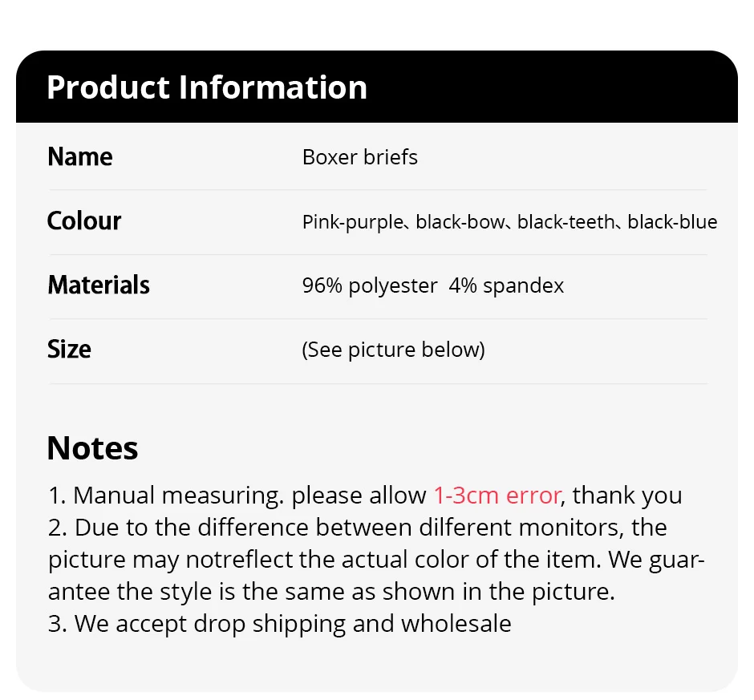754x700 pixels.
Task: Select the black-teeth colour option text
Action: (x=565, y=222)
